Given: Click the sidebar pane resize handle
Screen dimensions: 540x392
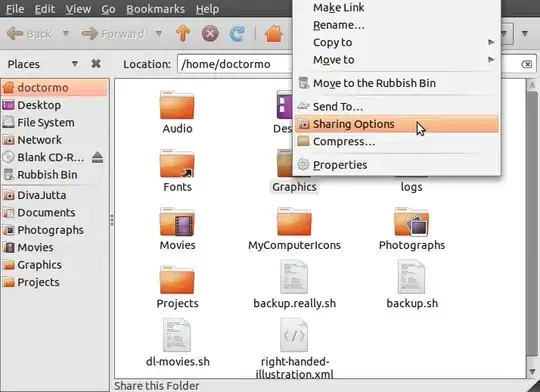Looking at the screenshot, I should click(x=112, y=220).
